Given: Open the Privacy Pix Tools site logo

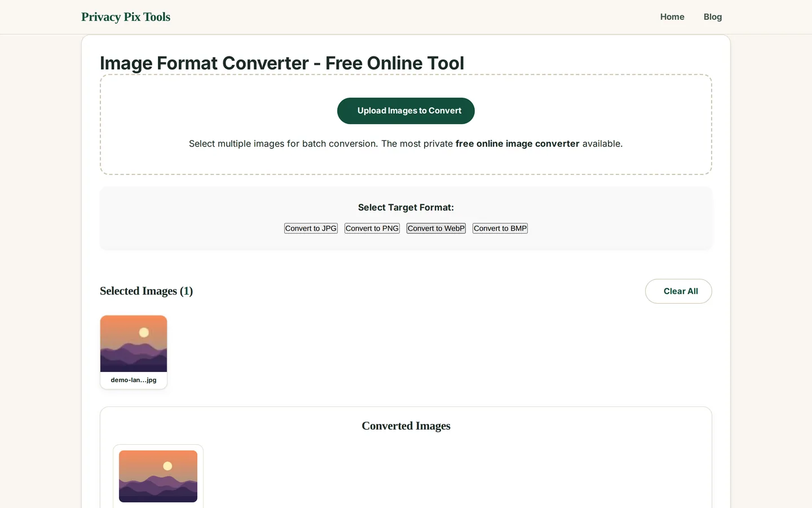Looking at the screenshot, I should tap(126, 17).
